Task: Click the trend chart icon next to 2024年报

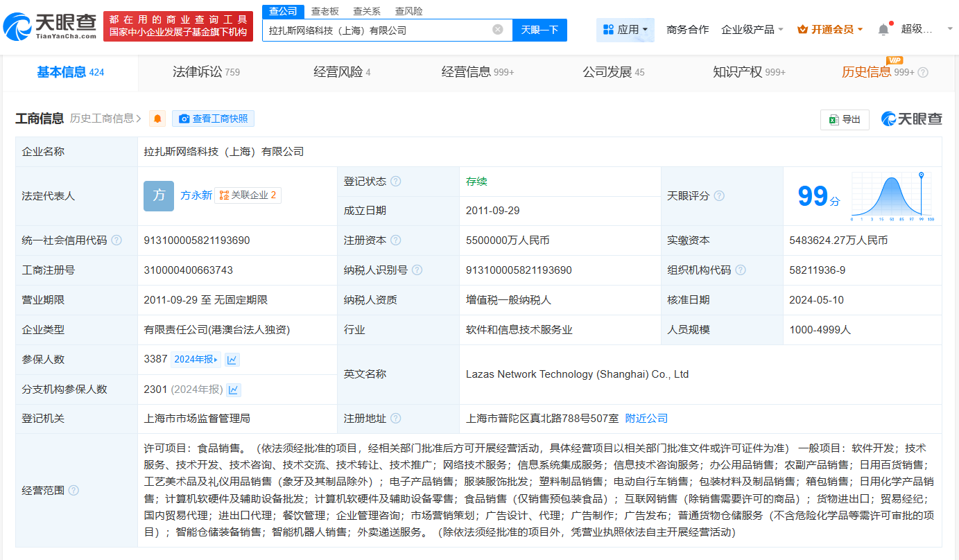Action: point(232,360)
